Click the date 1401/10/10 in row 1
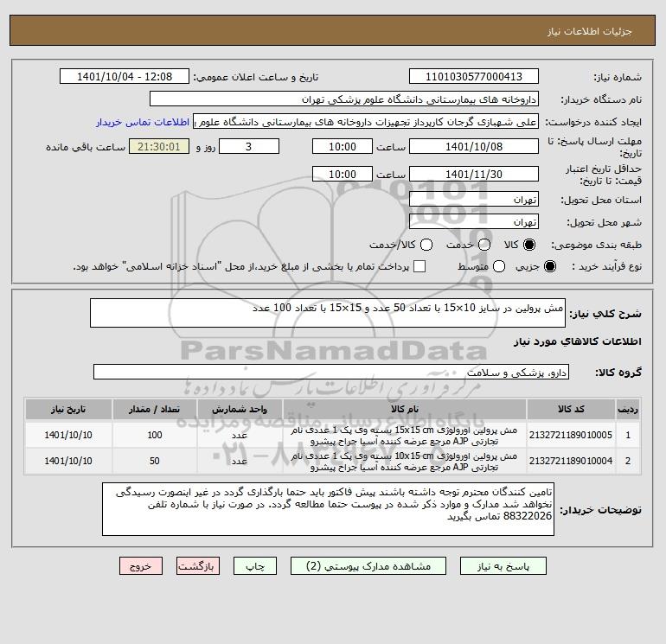This screenshot has height=644, width=666. click(x=68, y=435)
